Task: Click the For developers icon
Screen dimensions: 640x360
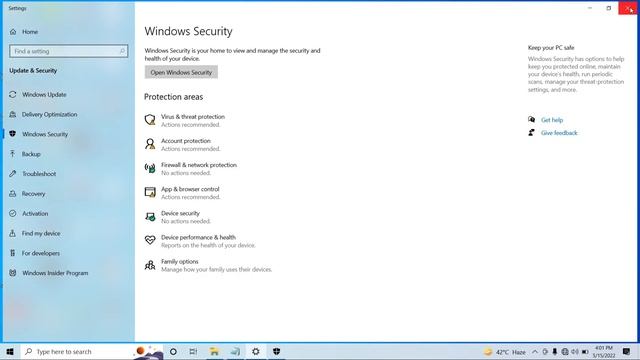Action: pos(13,253)
